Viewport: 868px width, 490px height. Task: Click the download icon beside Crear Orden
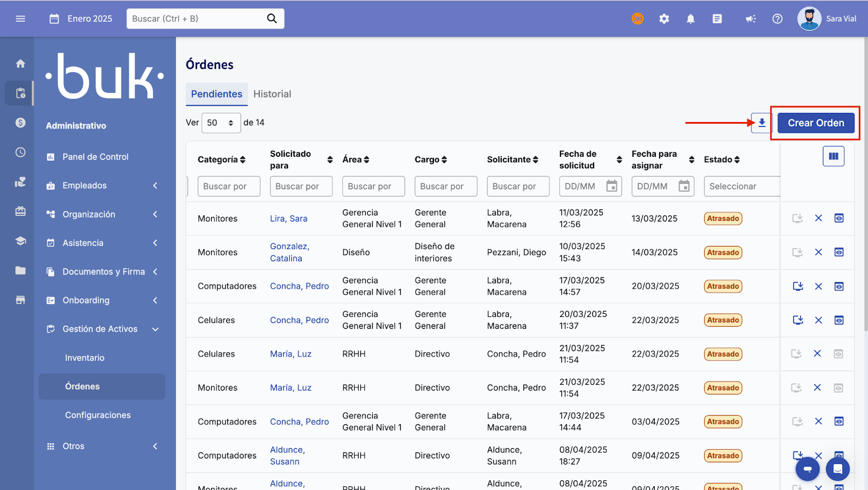click(x=762, y=123)
